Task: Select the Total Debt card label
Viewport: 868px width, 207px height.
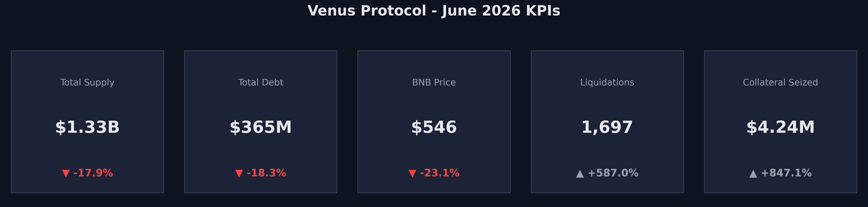Action: pos(261,83)
